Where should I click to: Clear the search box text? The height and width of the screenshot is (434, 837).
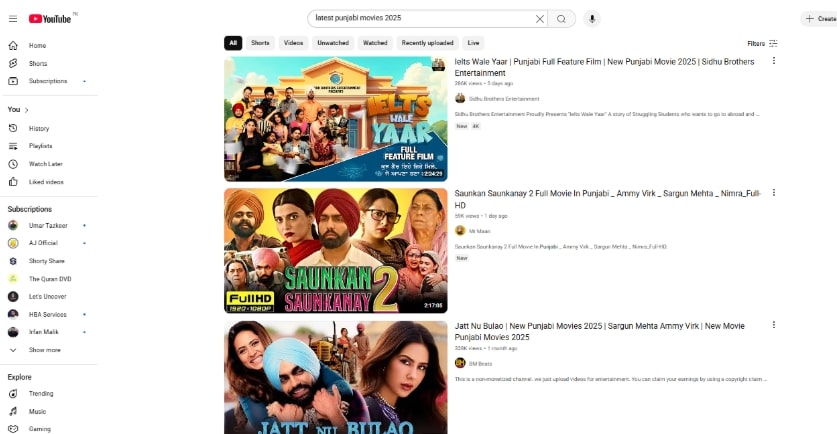click(540, 19)
